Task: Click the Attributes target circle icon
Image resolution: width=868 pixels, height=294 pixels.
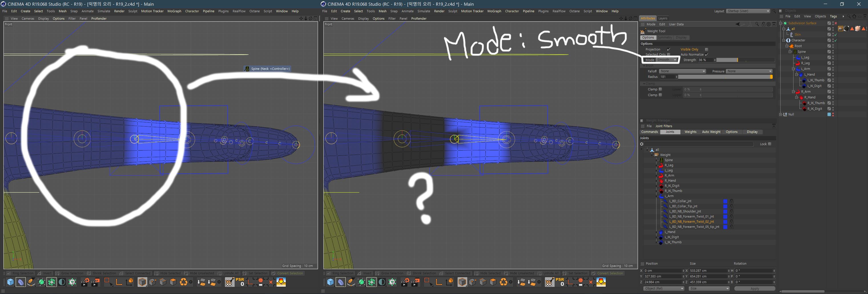Action: (x=769, y=24)
